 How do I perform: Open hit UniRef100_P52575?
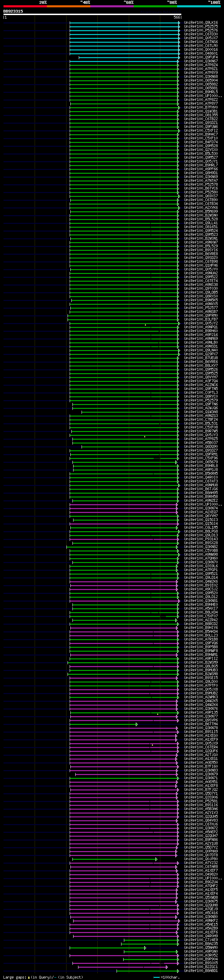tap(201, 27)
